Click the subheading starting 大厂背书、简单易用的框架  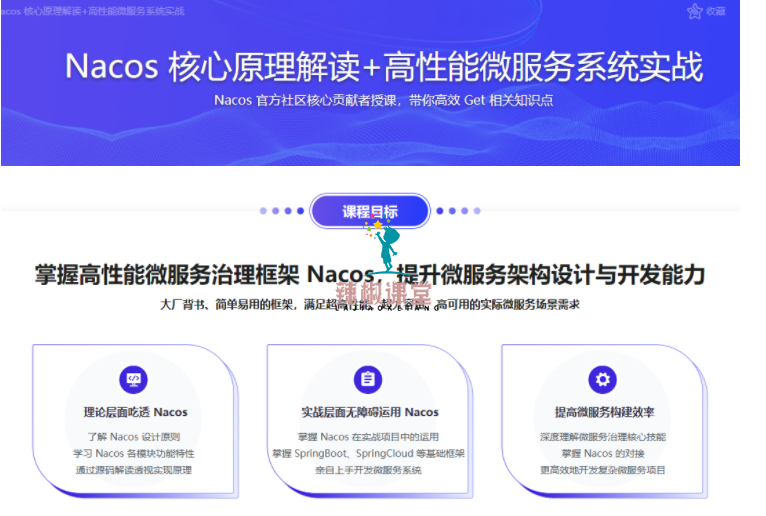[x=370, y=305]
